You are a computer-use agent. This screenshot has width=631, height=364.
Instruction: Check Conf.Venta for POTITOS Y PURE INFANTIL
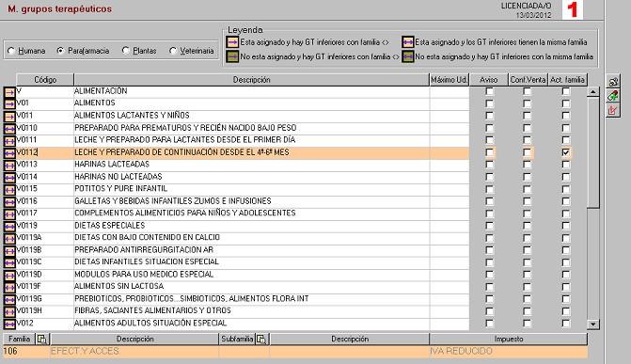click(x=527, y=189)
